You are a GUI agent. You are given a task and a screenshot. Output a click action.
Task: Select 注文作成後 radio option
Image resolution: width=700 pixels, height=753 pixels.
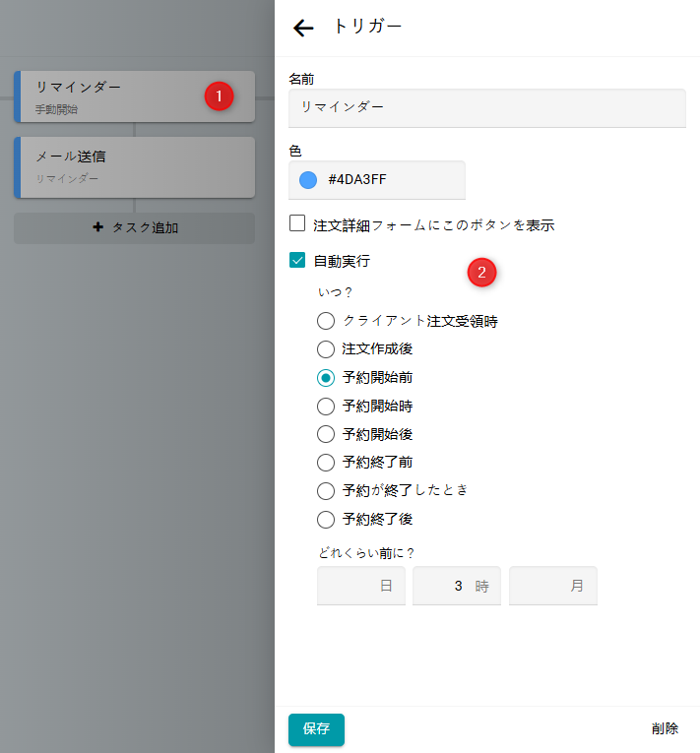pyautogui.click(x=326, y=349)
